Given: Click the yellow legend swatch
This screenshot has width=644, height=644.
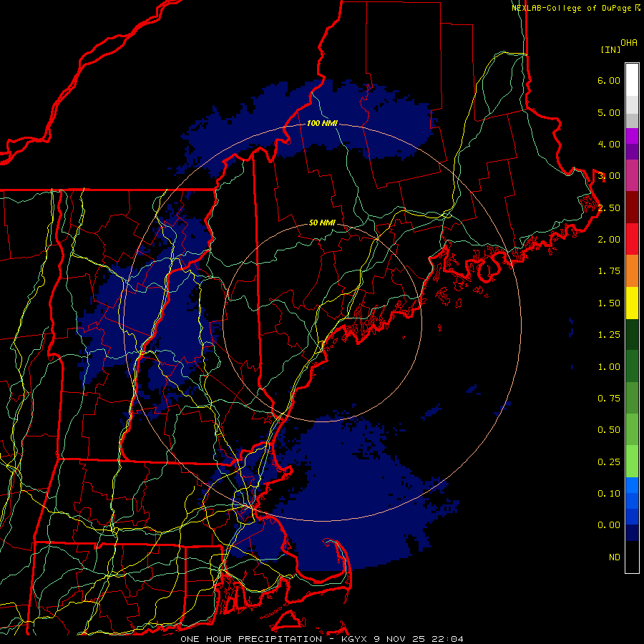Looking at the screenshot, I should (632, 303).
